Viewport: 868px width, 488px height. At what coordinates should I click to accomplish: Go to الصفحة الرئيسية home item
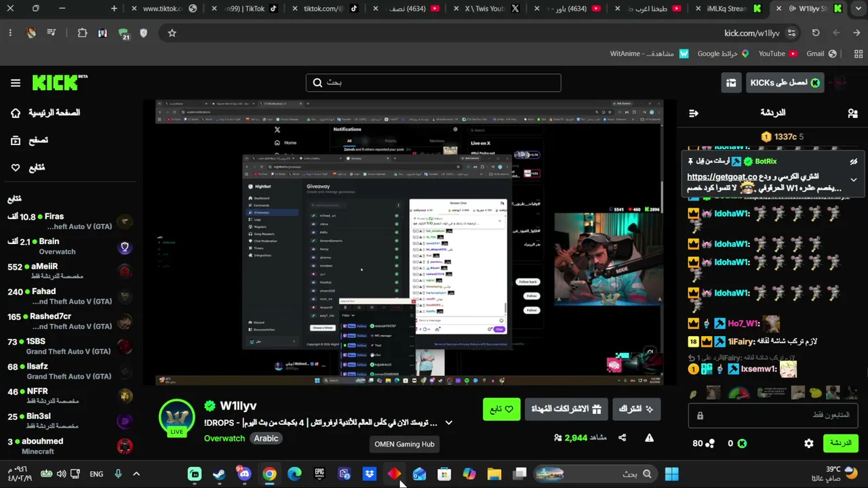pyautogui.click(x=46, y=113)
